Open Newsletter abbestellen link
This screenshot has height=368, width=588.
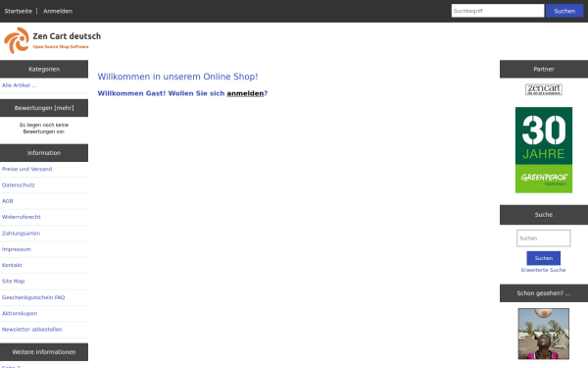click(x=32, y=330)
